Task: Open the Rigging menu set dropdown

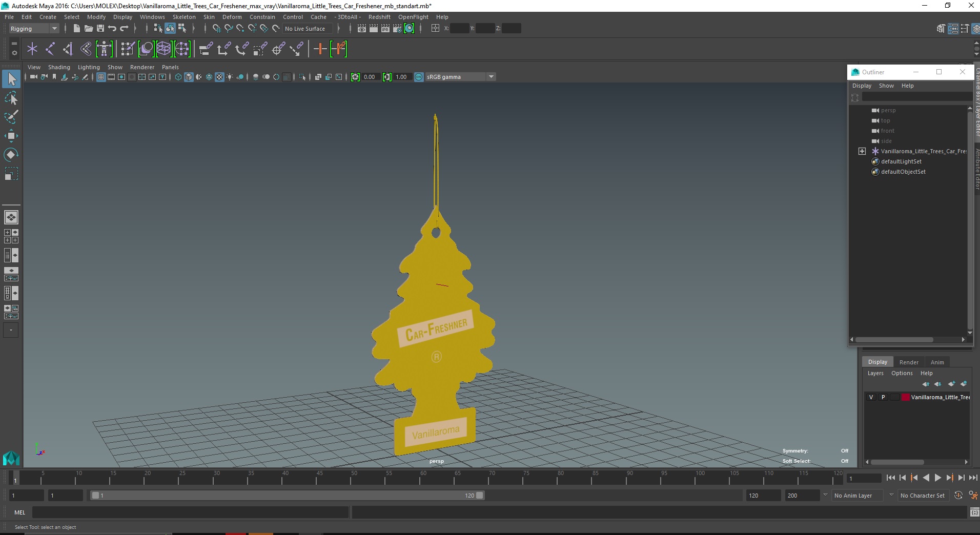Action: click(34, 29)
